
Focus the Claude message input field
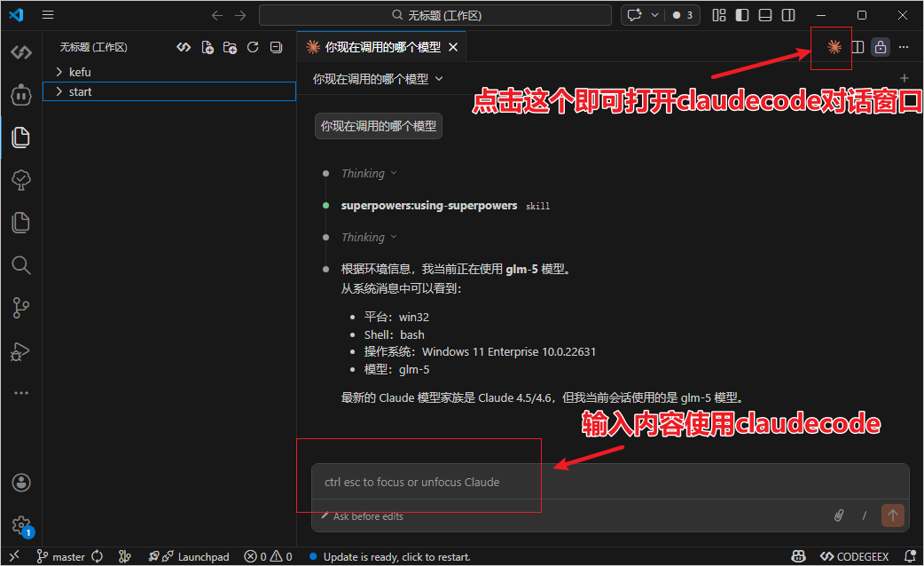[x=610, y=483]
